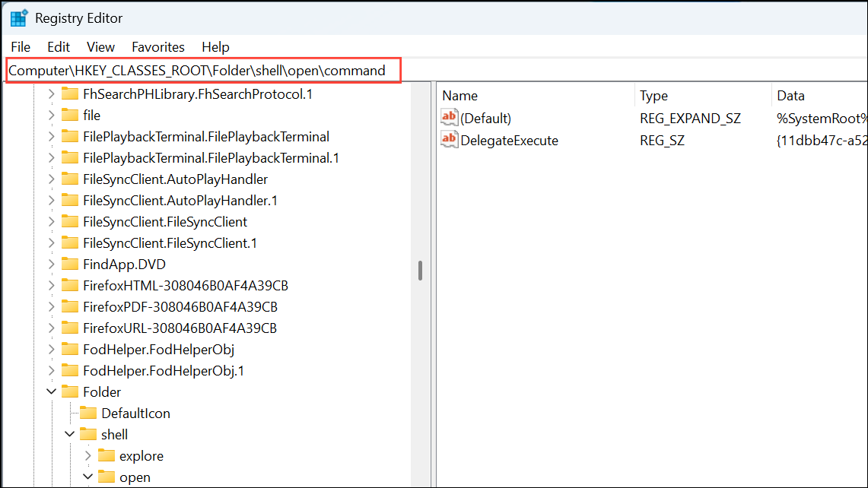Open the Favorites menu
The width and height of the screenshot is (868, 488).
click(157, 47)
